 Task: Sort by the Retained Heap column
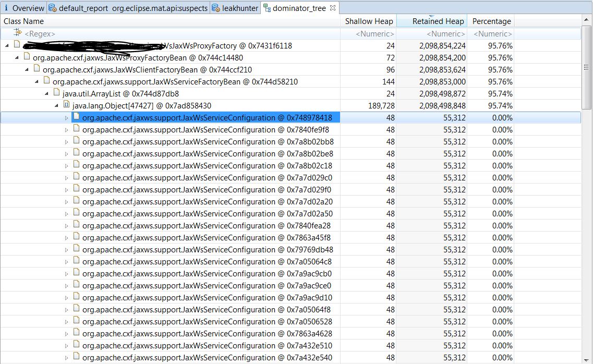(x=438, y=21)
